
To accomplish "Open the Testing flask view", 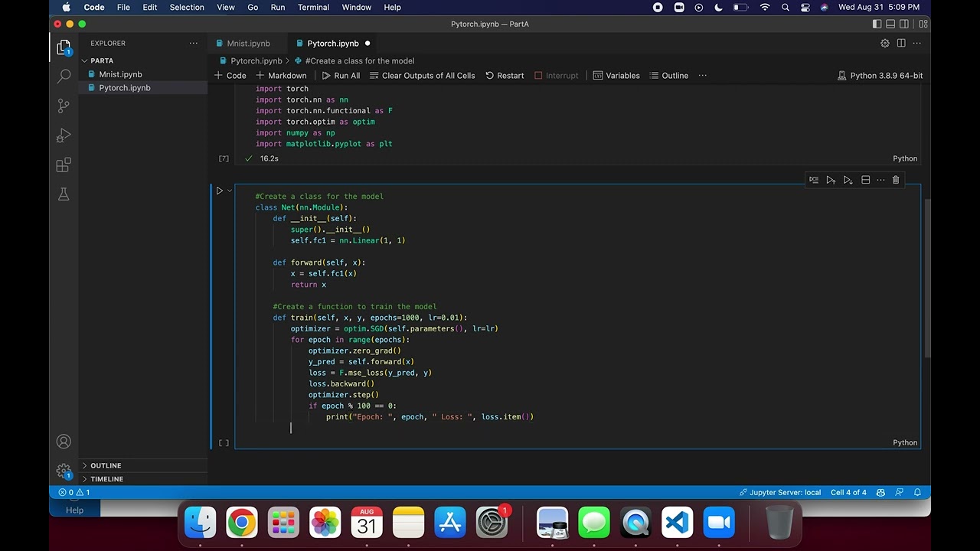I will [64, 194].
